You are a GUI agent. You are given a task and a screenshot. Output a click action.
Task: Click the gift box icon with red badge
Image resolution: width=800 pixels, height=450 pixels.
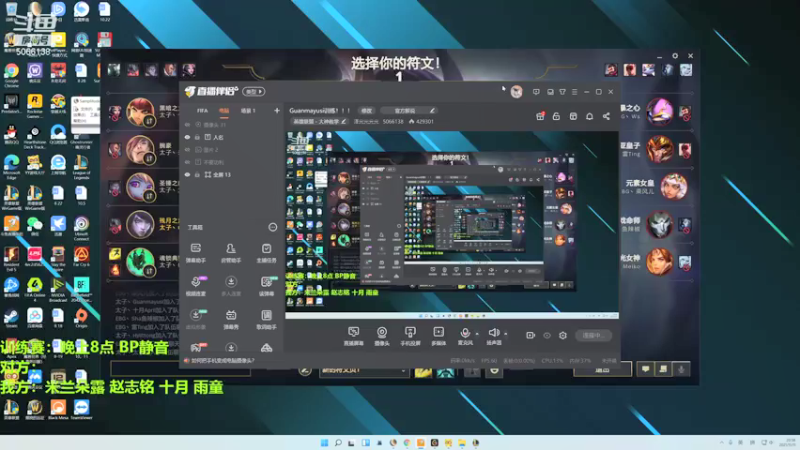[x=540, y=116]
